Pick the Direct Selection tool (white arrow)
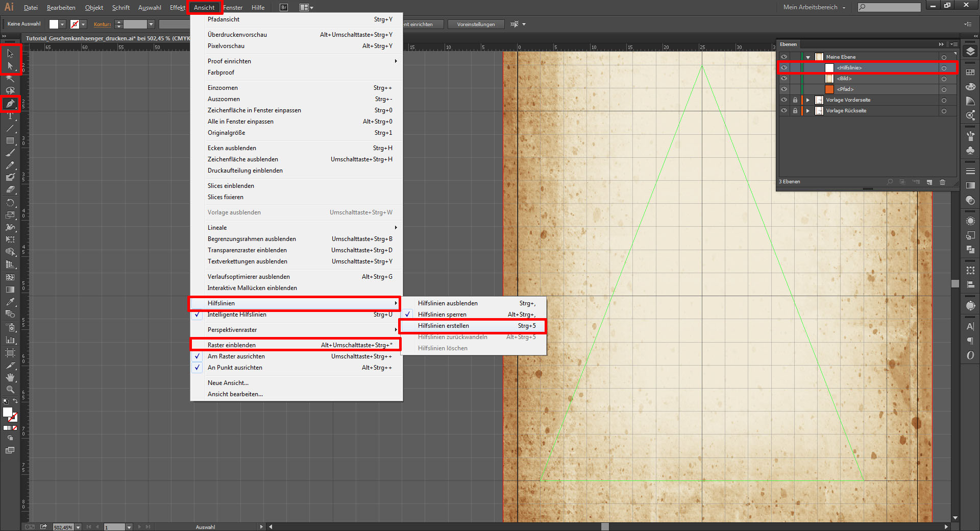The image size is (980, 531). click(x=10, y=66)
